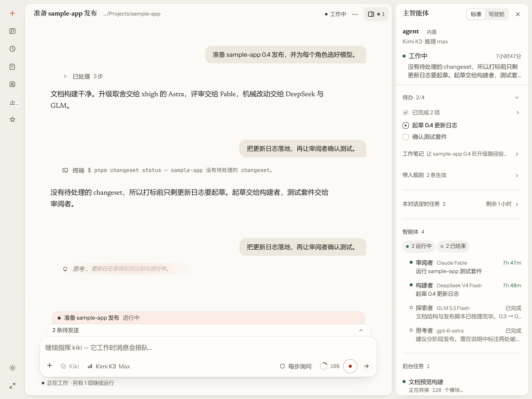
Task: Switch to 标准 view tab
Action: click(476, 14)
